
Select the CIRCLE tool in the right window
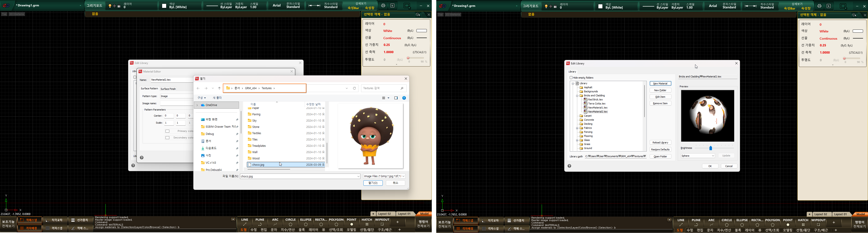[727, 222]
